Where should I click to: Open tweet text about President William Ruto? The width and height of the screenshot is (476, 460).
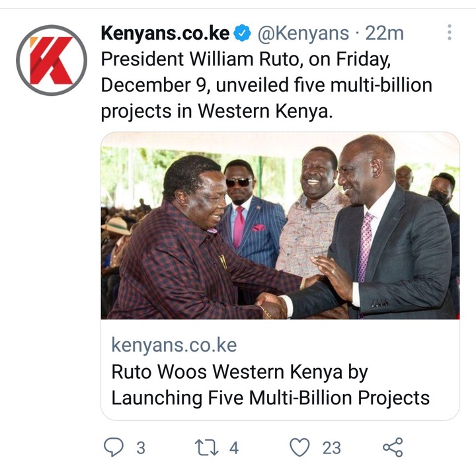coord(266,85)
